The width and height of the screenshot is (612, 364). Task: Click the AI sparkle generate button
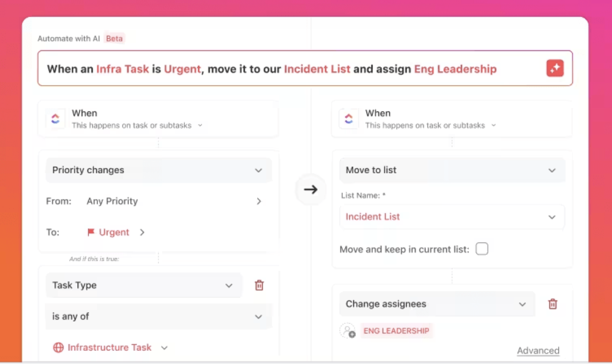tap(555, 69)
